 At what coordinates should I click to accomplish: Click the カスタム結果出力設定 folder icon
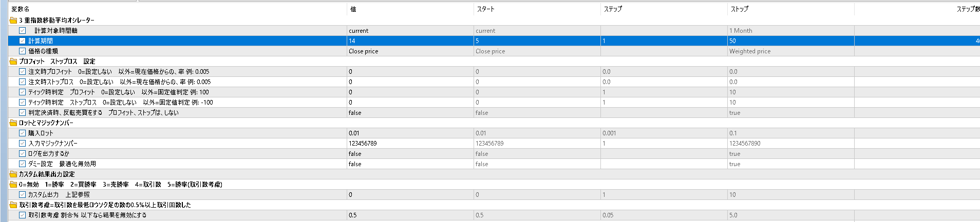13,174
